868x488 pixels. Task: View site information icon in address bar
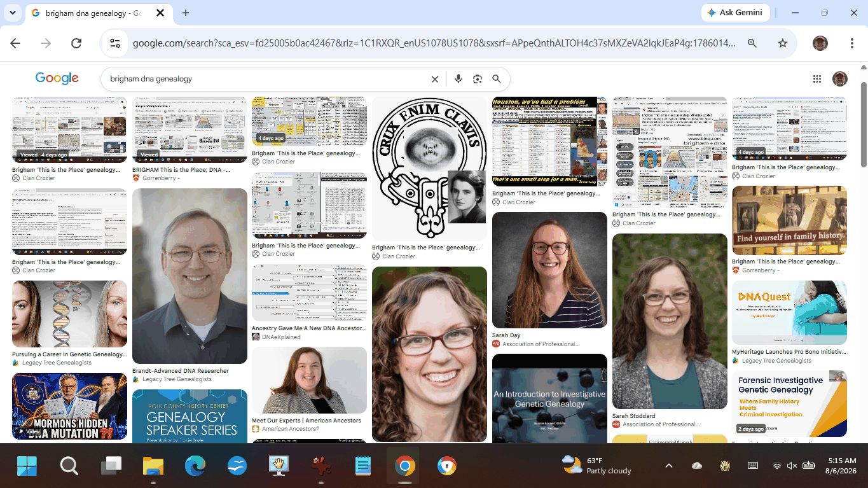click(115, 43)
